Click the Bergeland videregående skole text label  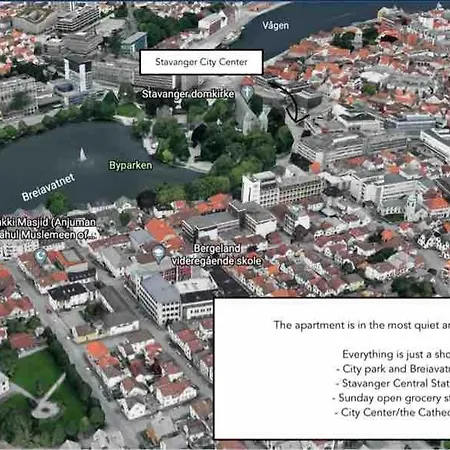(217, 255)
